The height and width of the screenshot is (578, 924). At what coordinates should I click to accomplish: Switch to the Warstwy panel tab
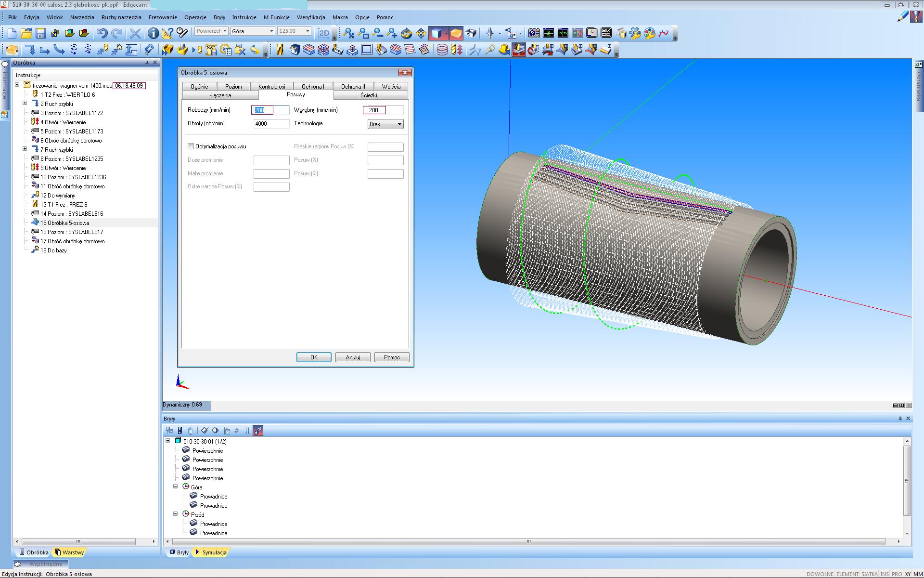(70, 552)
